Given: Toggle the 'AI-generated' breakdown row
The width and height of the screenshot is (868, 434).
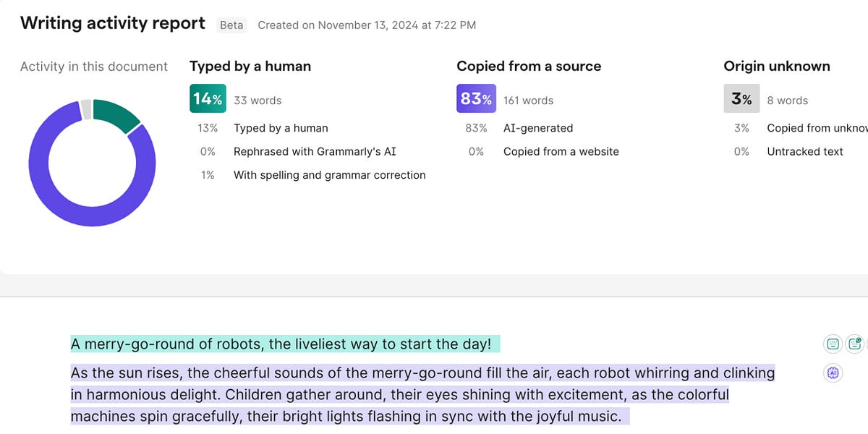Looking at the screenshot, I should tap(538, 128).
